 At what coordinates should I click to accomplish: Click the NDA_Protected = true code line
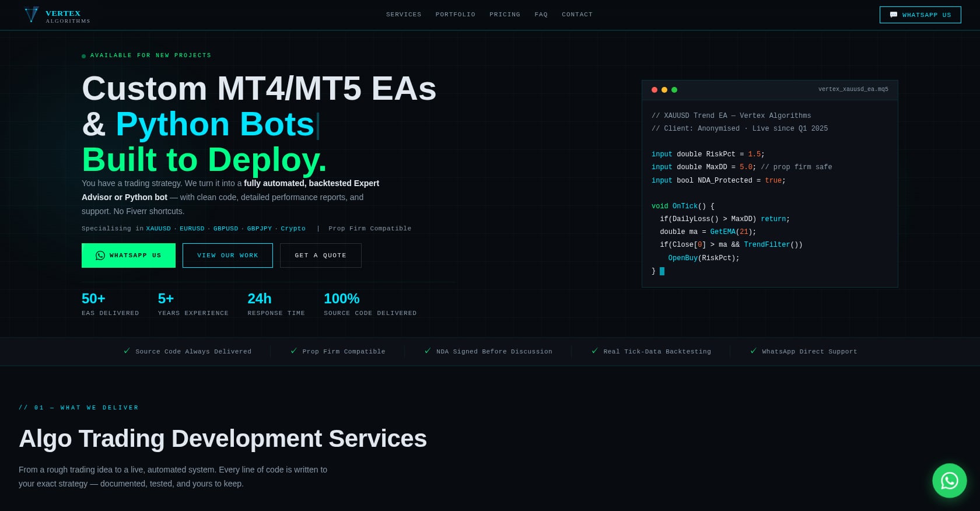[719, 181]
